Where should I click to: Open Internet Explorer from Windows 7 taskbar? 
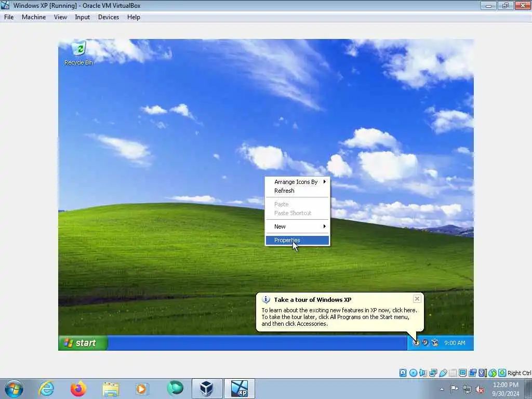click(46, 389)
